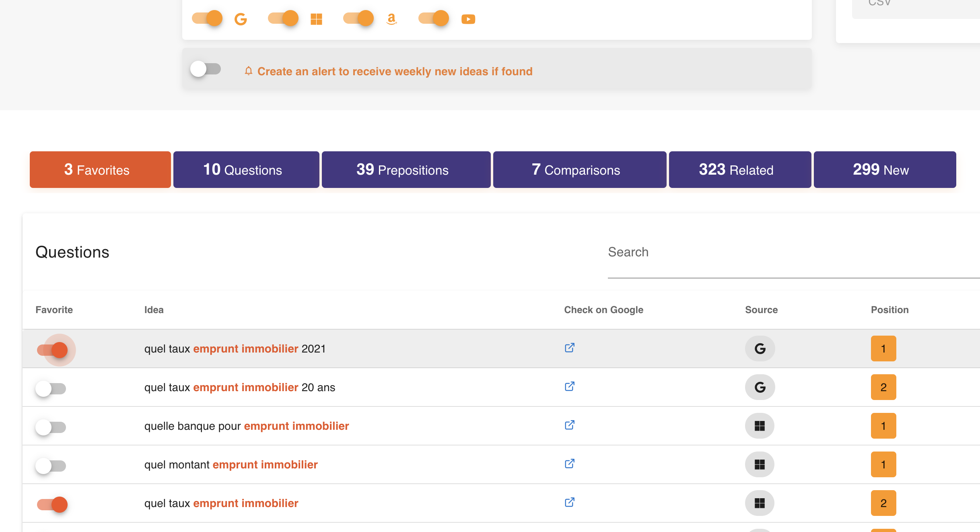This screenshot has width=980, height=532.
Task: Favorite 'quel taux emprunt immobilier 20 ans'
Action: coord(51,388)
